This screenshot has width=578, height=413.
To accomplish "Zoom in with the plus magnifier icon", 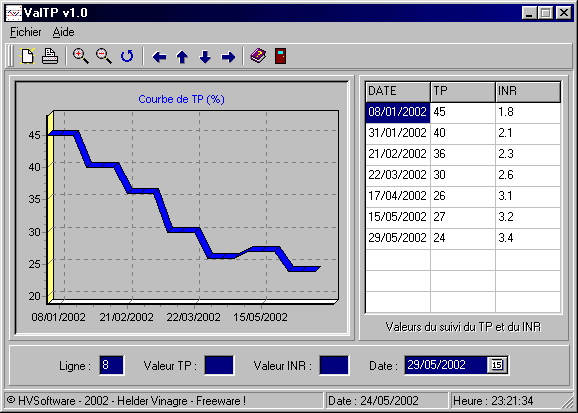I will 81,56.
